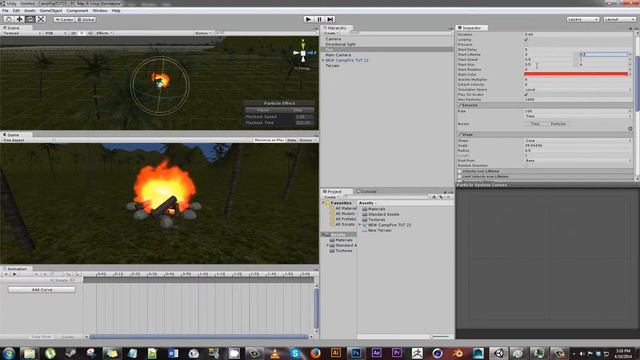Open the Component menu
This screenshot has width=640, height=360.
[77, 11]
